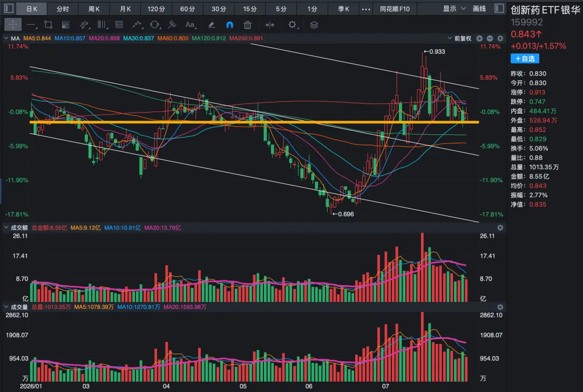
Task: Switch to 日K daily chart tab
Action: click(32, 9)
